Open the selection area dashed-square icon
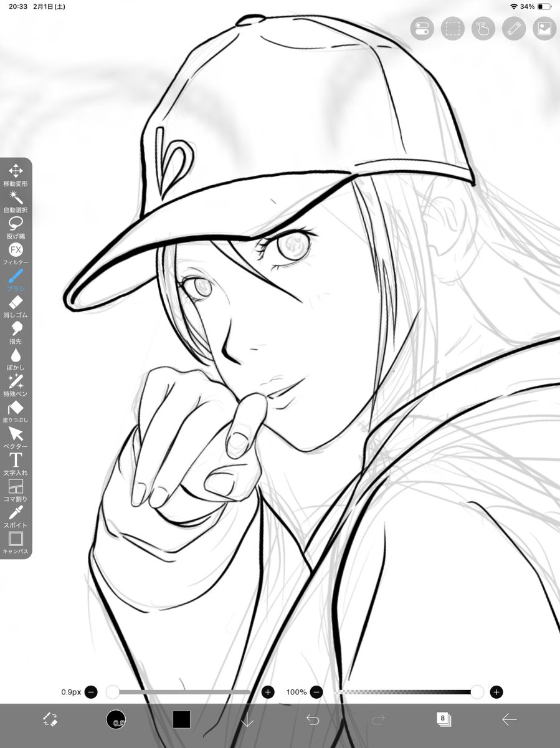Image resolution: width=560 pixels, height=748 pixels. coord(452,28)
